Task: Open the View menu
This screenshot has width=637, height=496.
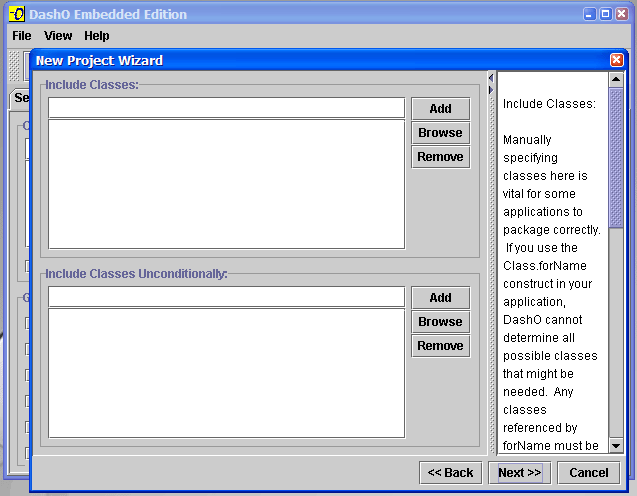Action: 58,36
